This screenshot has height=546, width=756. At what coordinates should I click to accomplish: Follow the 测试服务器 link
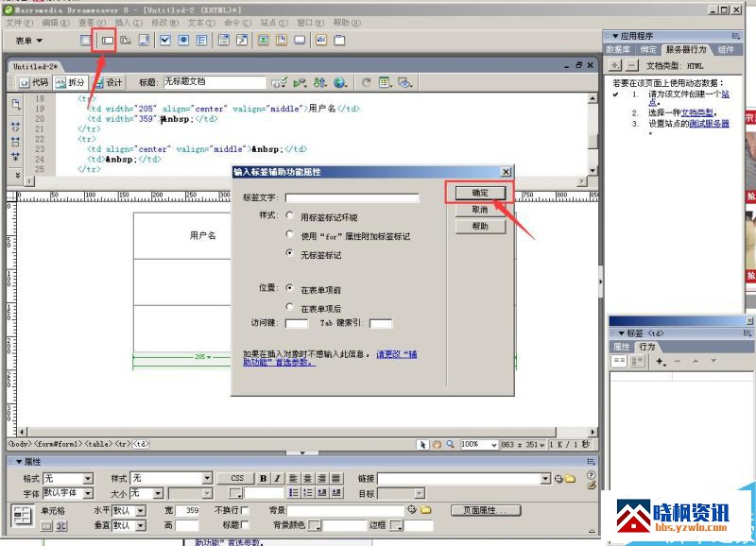[710, 124]
